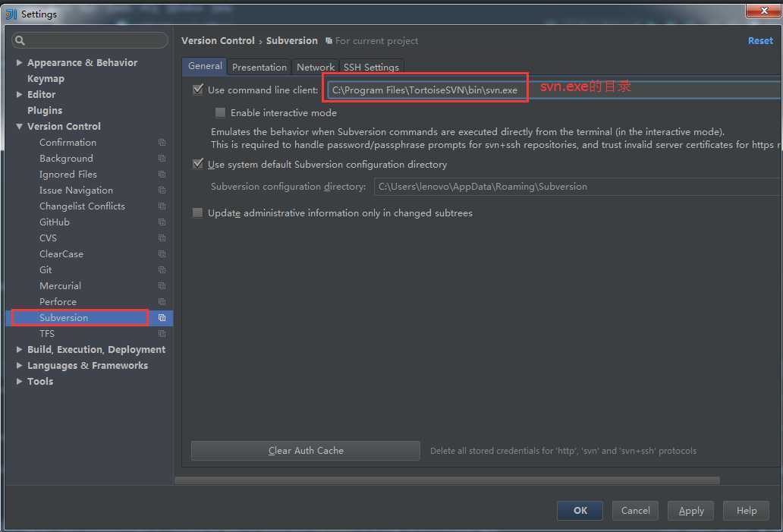This screenshot has width=783, height=532.
Task: Click the project-level icon beside TFS
Action: (x=162, y=334)
